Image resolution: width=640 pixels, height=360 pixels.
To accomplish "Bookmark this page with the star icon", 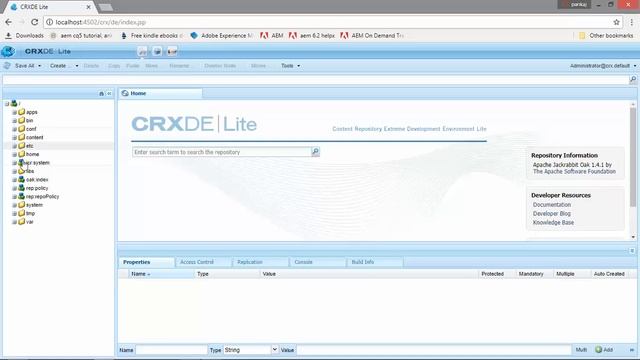I will click(616, 22).
